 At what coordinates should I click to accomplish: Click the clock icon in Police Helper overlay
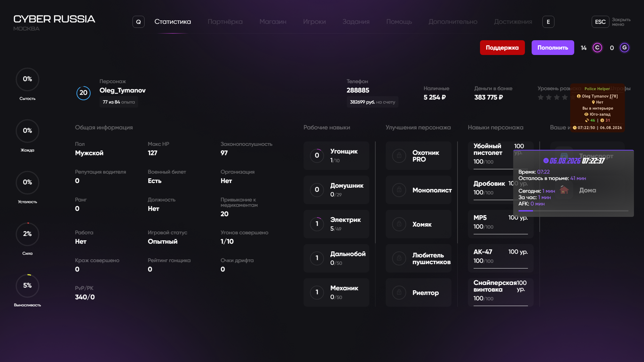575,128
